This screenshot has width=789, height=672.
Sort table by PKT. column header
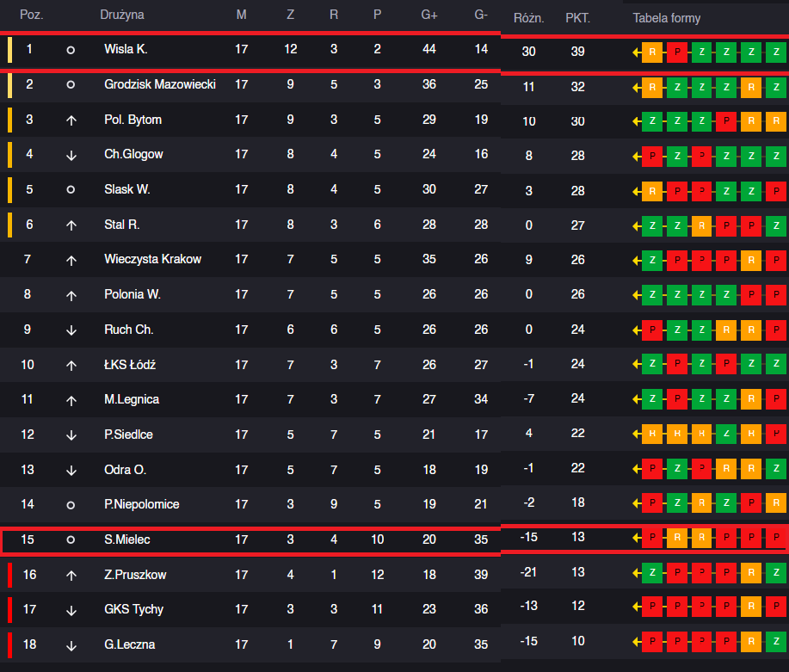577,19
